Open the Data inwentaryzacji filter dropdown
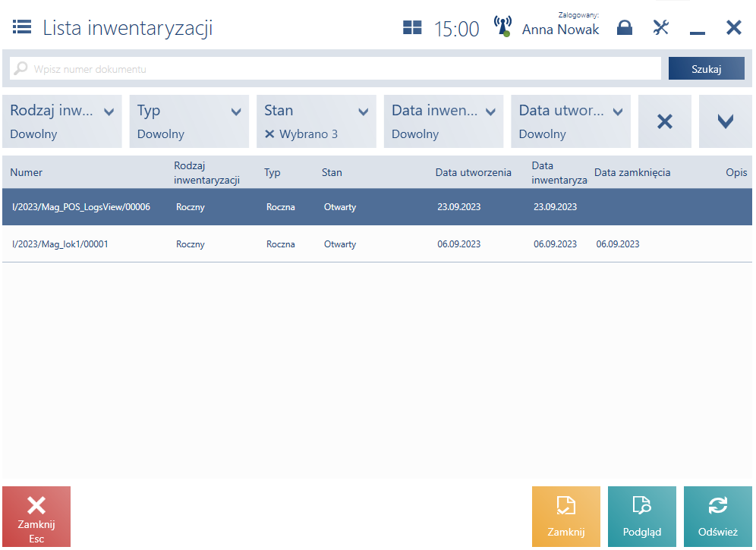 click(443, 121)
